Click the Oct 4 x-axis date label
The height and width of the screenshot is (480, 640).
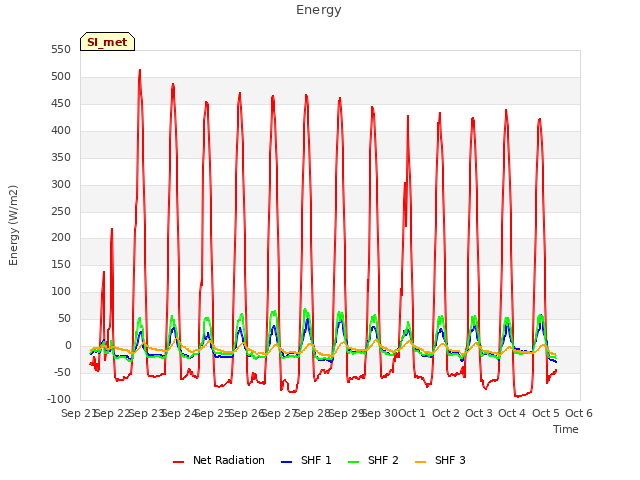pyautogui.click(x=512, y=413)
